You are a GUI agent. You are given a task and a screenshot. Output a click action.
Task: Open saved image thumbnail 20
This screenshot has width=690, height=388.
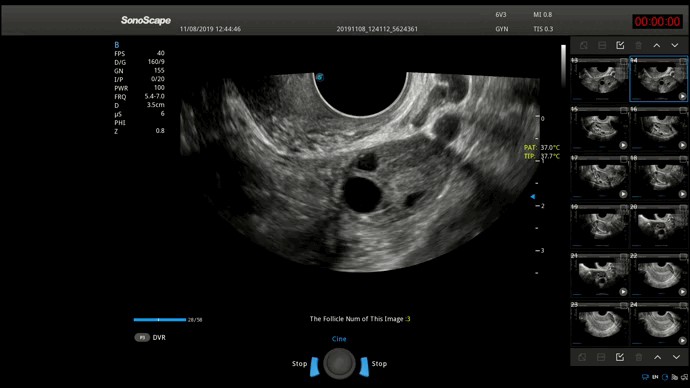tap(658, 226)
